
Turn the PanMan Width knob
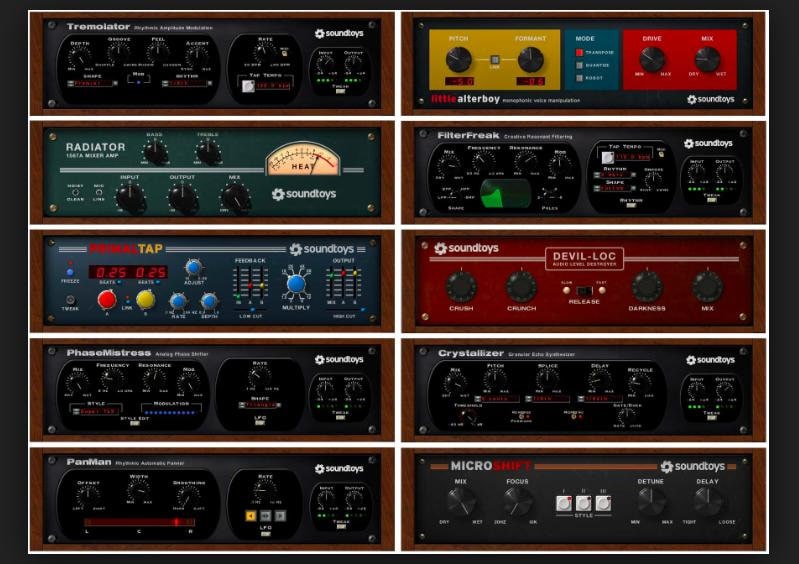(138, 491)
